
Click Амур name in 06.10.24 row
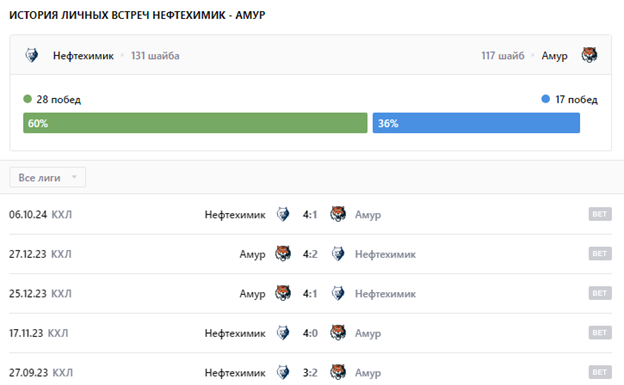pyautogui.click(x=368, y=215)
